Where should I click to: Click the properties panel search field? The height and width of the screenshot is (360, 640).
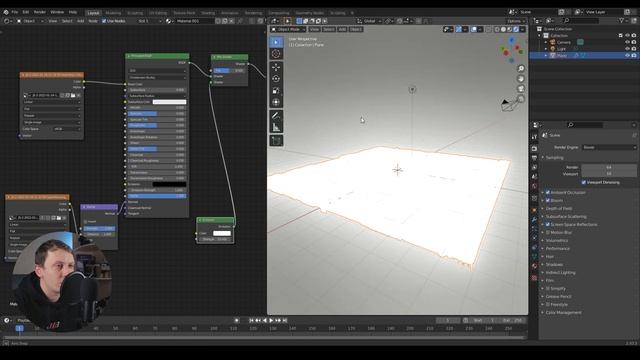pyautogui.click(x=584, y=125)
